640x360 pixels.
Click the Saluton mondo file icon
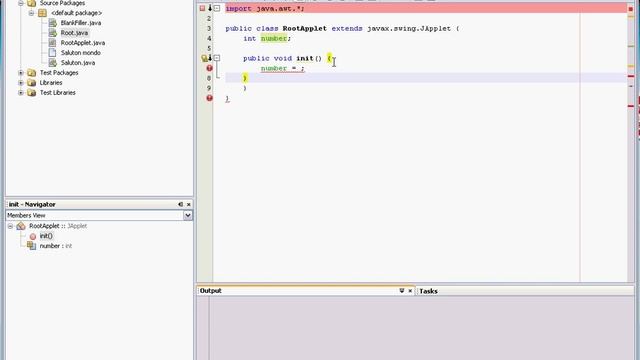[52, 53]
